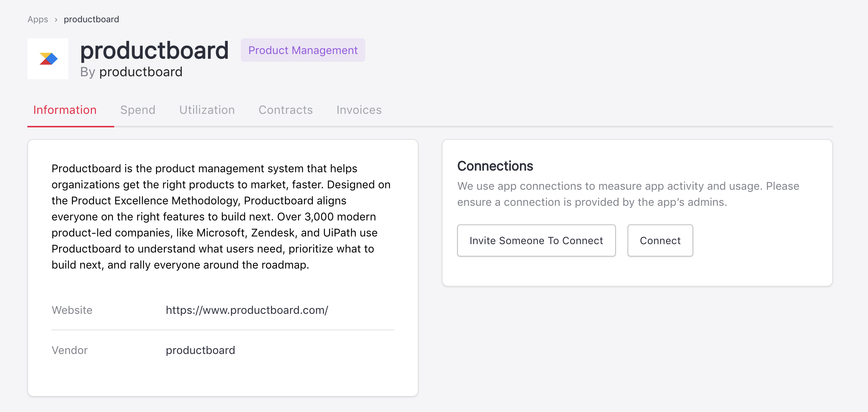
Task: Click productboard breadcrumb item
Action: pos(91,19)
